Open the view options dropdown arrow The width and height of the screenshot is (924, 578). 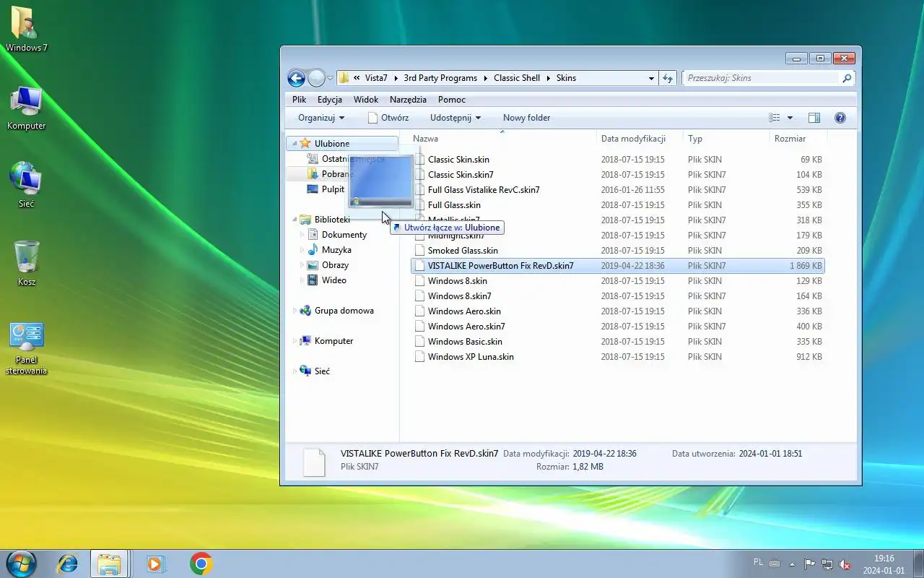(x=790, y=118)
